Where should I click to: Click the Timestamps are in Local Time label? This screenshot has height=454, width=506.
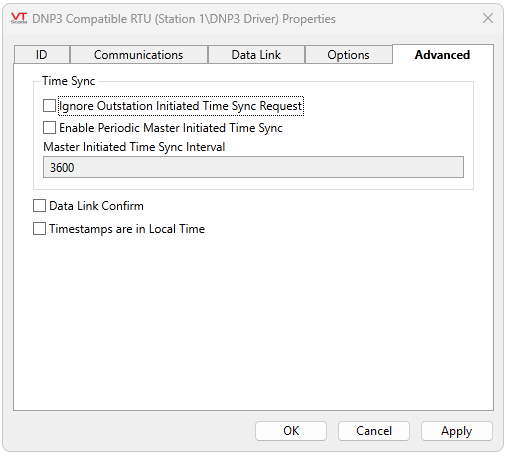tap(127, 229)
